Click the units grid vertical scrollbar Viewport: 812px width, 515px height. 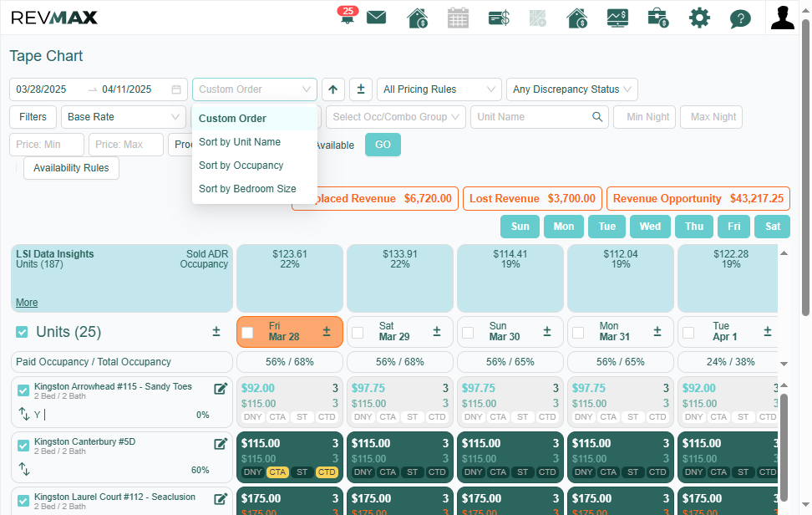[x=784, y=447]
